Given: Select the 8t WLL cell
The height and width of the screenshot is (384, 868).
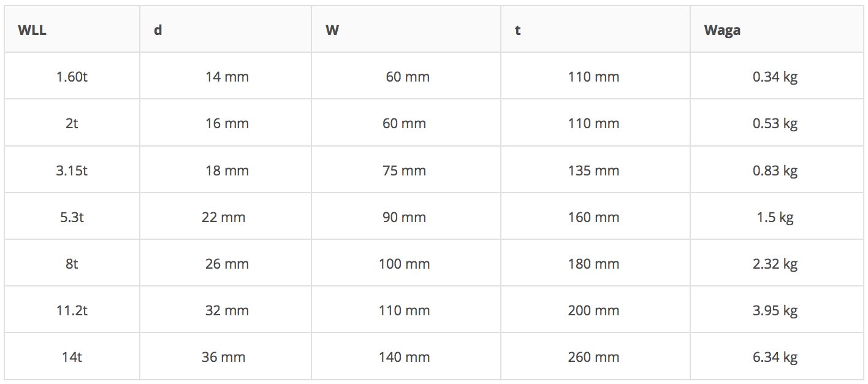Looking at the screenshot, I should [72, 264].
